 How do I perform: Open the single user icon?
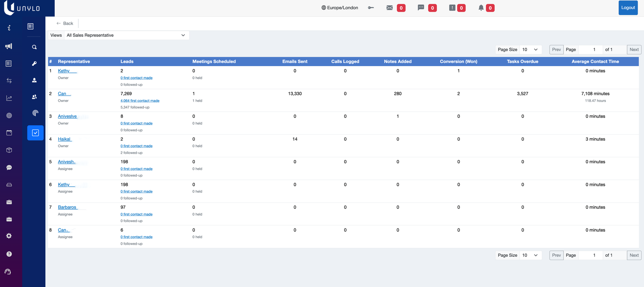[34, 80]
